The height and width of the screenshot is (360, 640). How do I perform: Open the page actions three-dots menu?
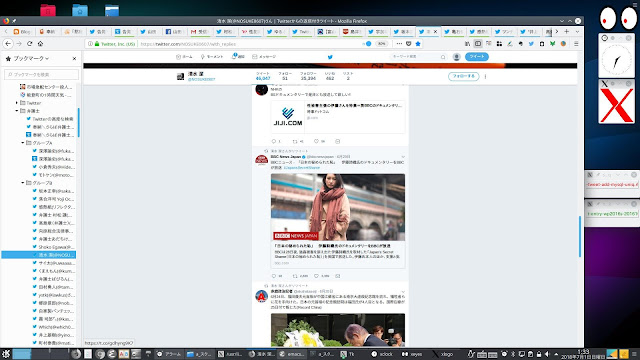pos(399,44)
